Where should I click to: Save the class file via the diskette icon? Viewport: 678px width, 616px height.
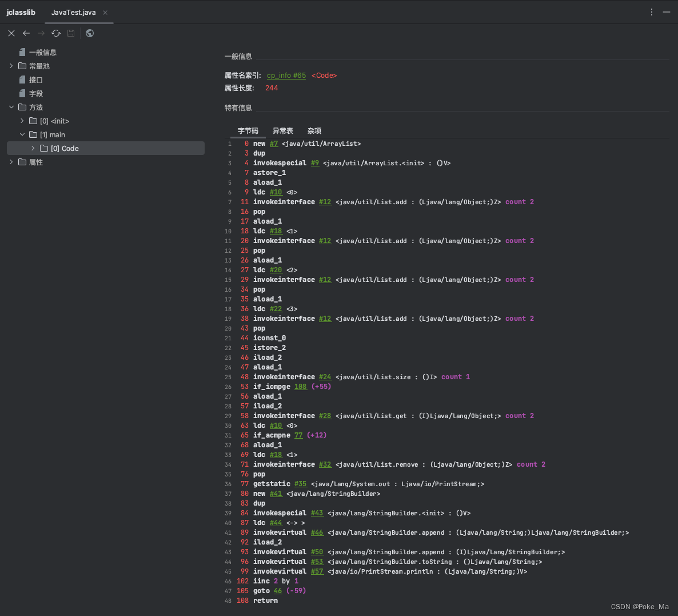(x=70, y=33)
